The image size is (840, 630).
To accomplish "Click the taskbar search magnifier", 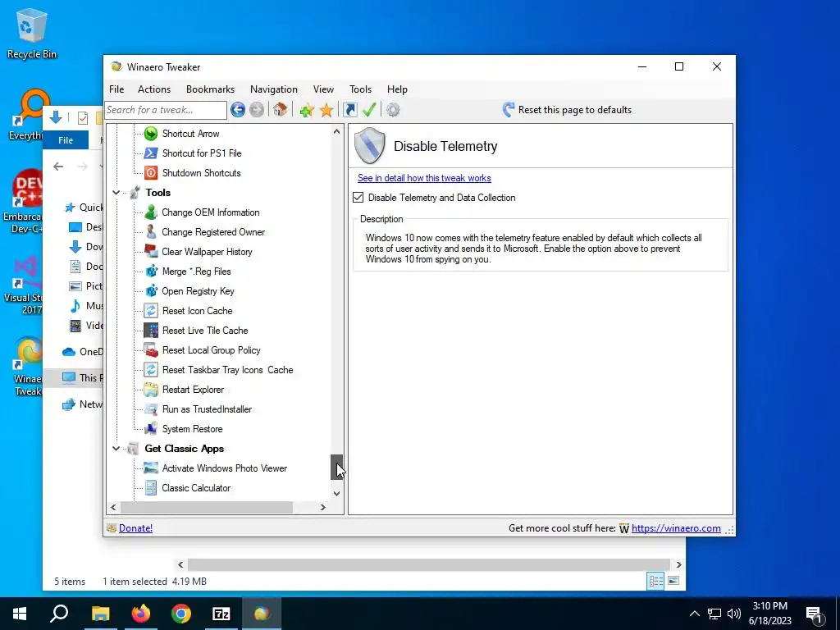I will click(59, 614).
